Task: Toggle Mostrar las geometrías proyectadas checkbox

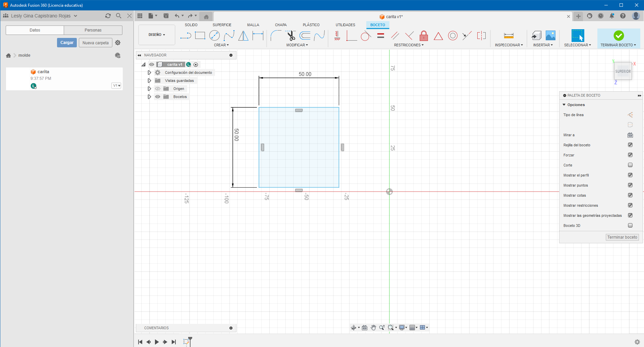Action: click(x=630, y=215)
